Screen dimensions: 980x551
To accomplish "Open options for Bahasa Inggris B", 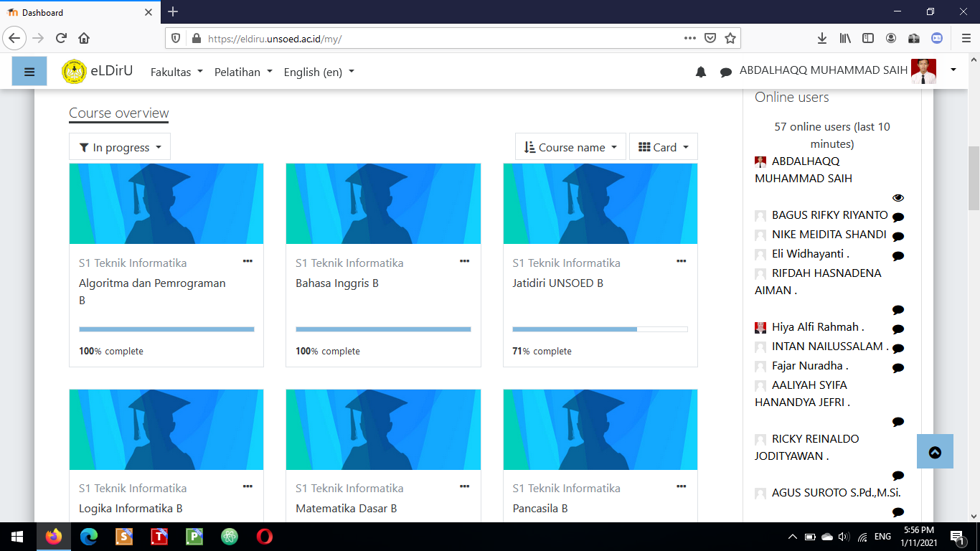I will (x=464, y=261).
